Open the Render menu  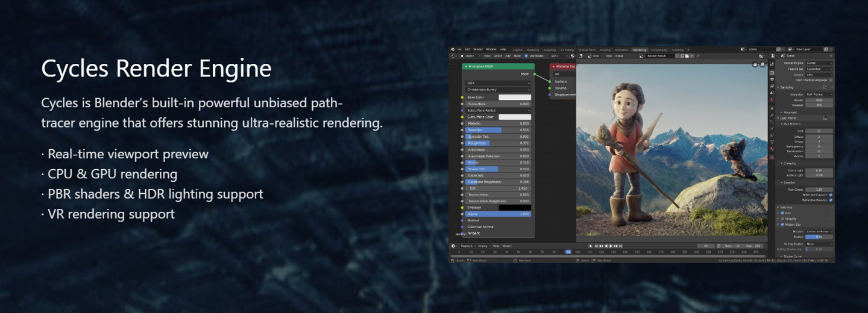(x=478, y=49)
